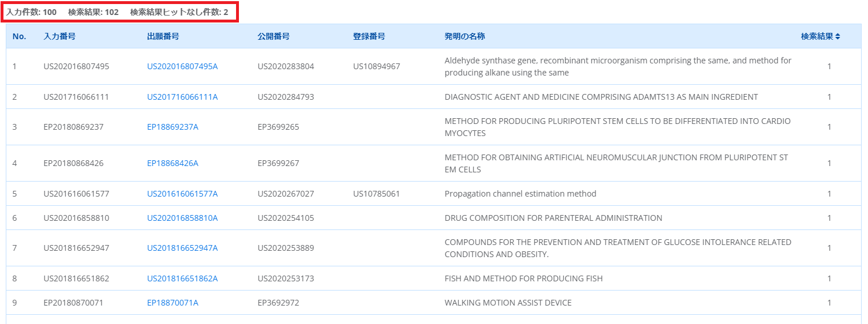868x324 pixels.
Task: Select the US201816652947A link
Action: (182, 248)
